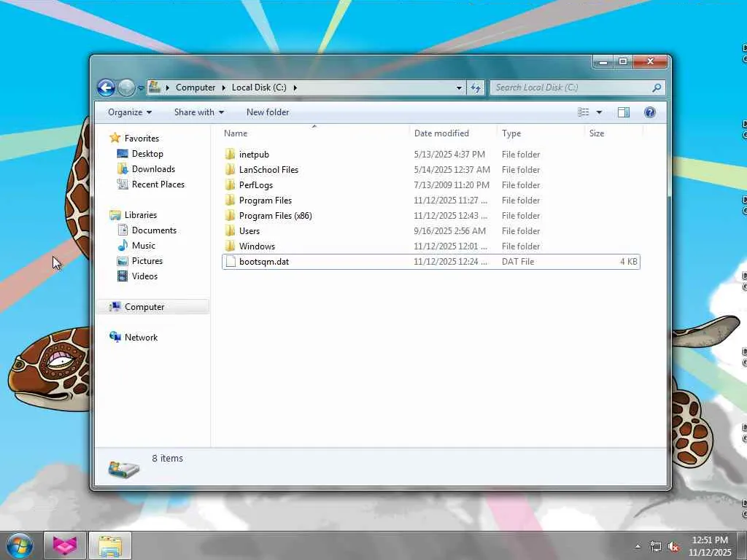Viewport: 747px width, 560px height.
Task: Click Computer in the address bar
Action: click(196, 87)
